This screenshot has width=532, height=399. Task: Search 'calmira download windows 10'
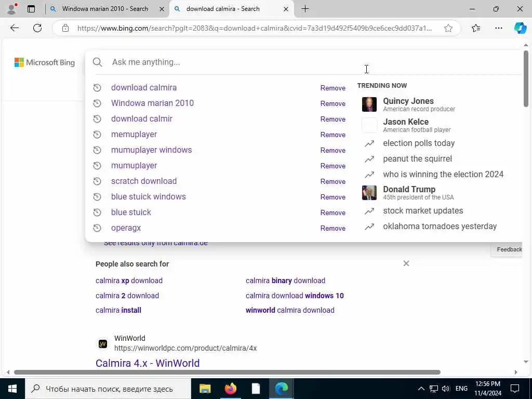[295, 296]
